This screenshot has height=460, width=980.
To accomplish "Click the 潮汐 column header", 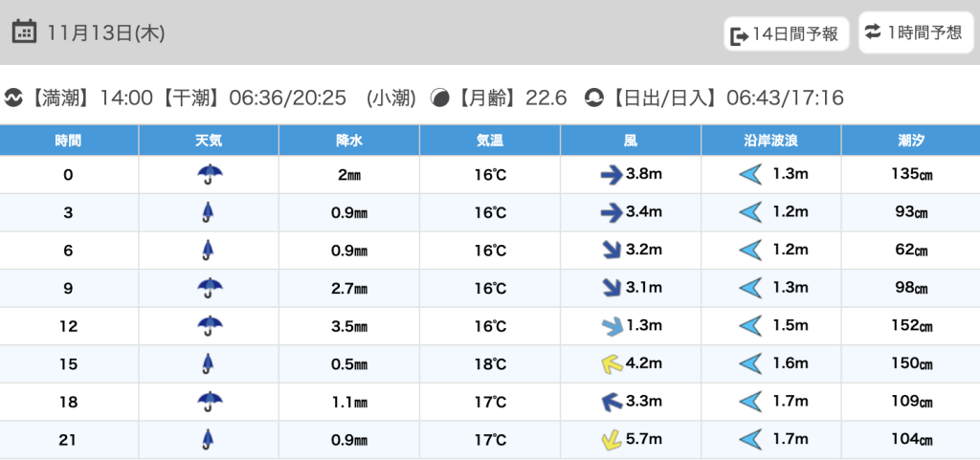I will point(910,141).
